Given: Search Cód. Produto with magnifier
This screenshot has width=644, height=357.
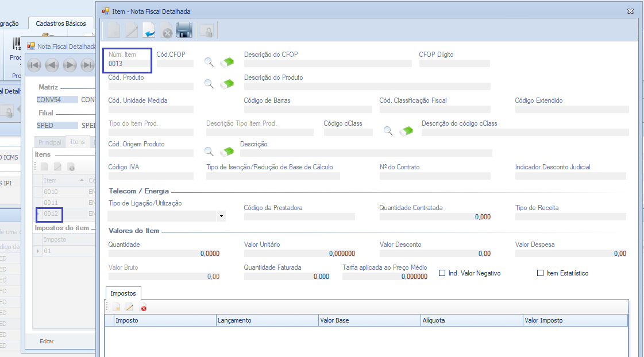Looking at the screenshot, I should coord(209,84).
